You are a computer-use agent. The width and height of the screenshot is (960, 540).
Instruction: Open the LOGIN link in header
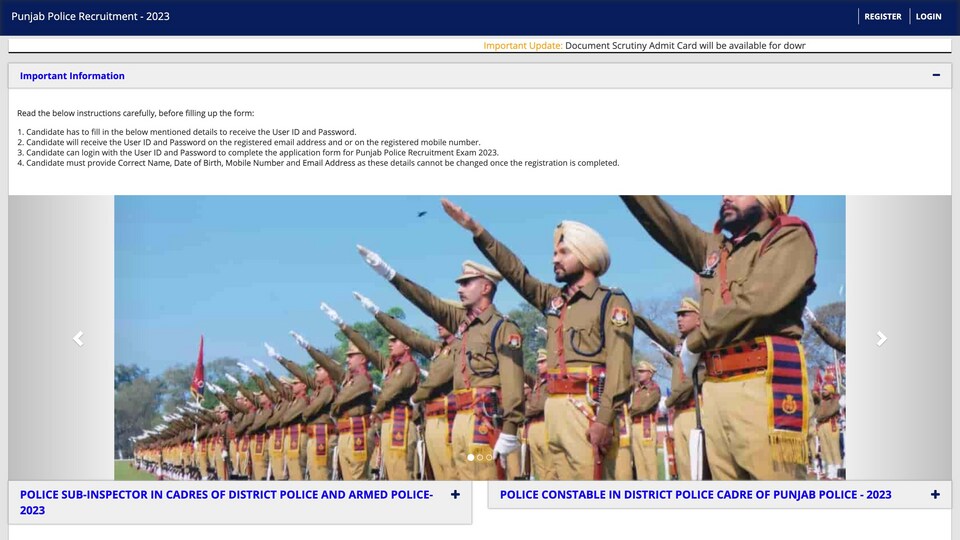click(x=928, y=17)
